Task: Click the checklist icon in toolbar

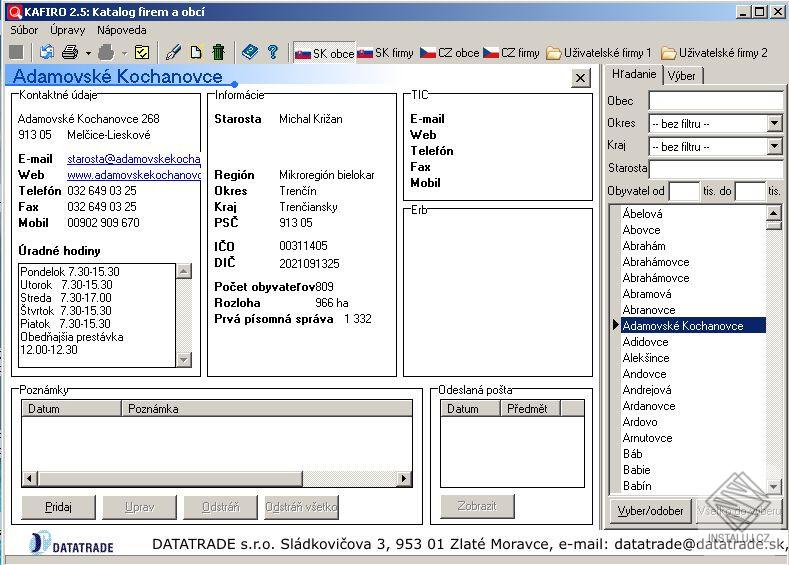Action: pos(142,52)
